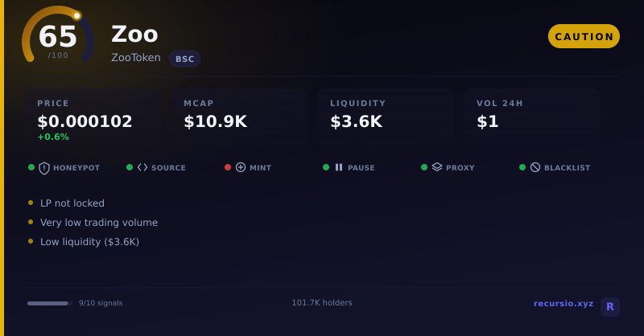This screenshot has height=336, width=644.
Task: Select the CAUTION badge
Action: [x=584, y=36]
